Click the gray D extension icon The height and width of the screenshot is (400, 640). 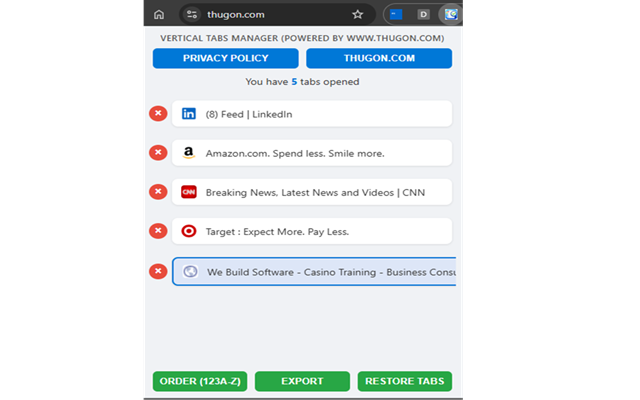click(x=423, y=15)
